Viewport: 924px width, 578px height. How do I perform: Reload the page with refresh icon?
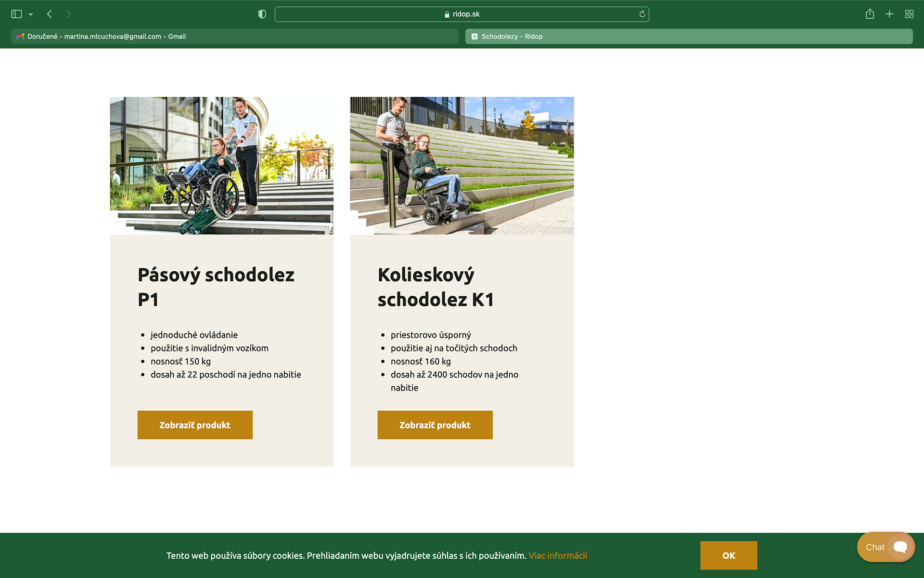click(x=642, y=14)
